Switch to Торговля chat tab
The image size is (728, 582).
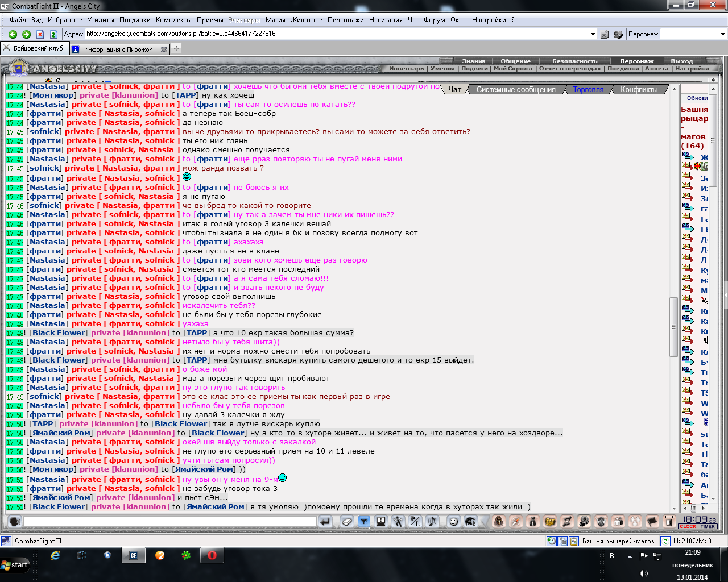[x=588, y=90]
